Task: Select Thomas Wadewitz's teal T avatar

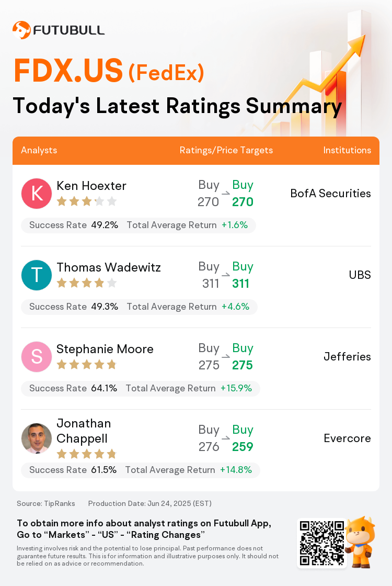Action: click(x=37, y=275)
